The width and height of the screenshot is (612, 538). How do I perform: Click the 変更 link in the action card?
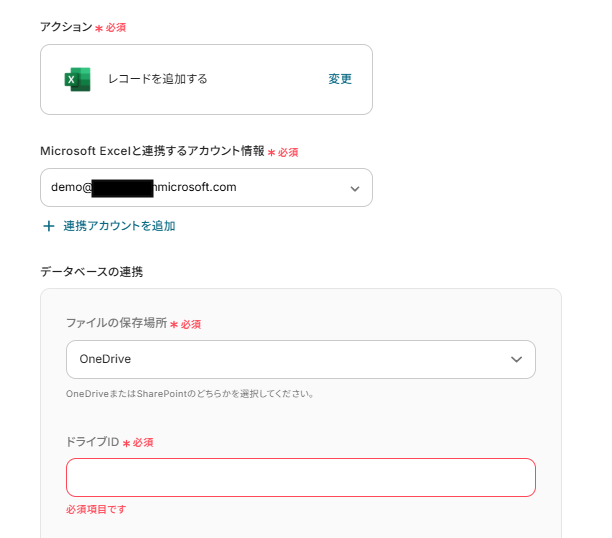(x=340, y=79)
